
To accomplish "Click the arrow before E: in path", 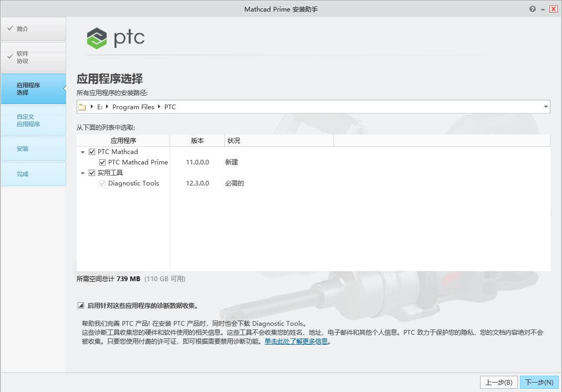I will 92,107.
